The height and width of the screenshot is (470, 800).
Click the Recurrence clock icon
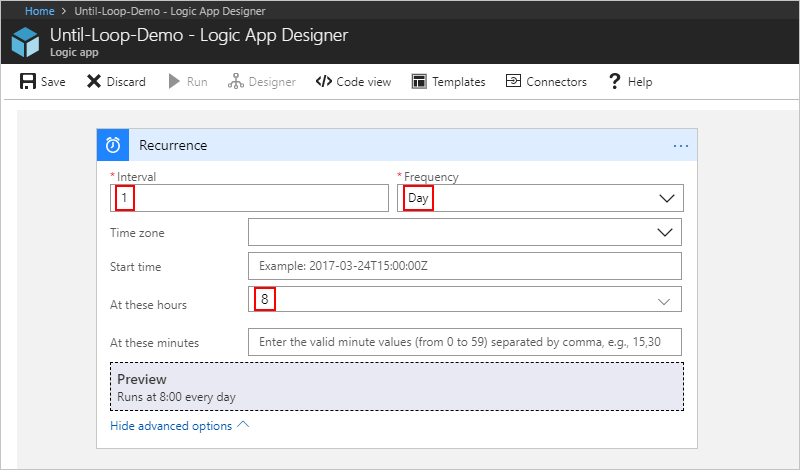point(113,145)
